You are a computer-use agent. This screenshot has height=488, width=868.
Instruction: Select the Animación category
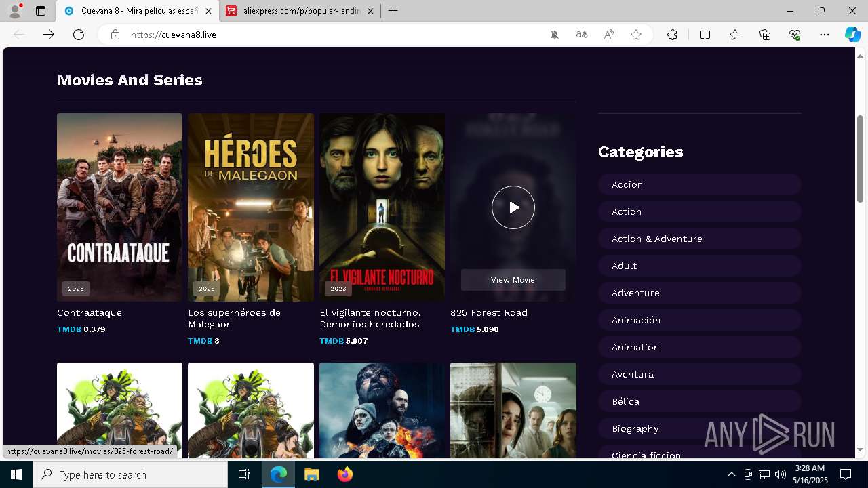click(700, 320)
